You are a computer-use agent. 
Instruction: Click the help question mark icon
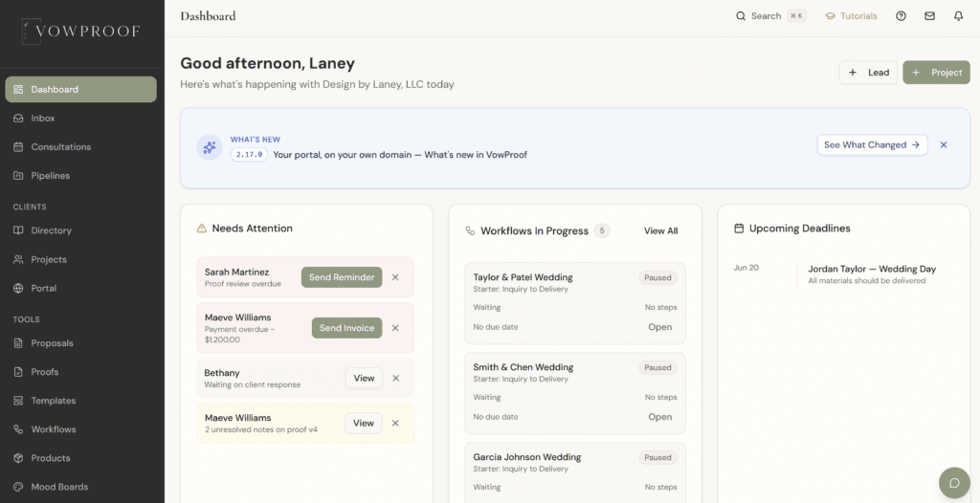coord(901,16)
